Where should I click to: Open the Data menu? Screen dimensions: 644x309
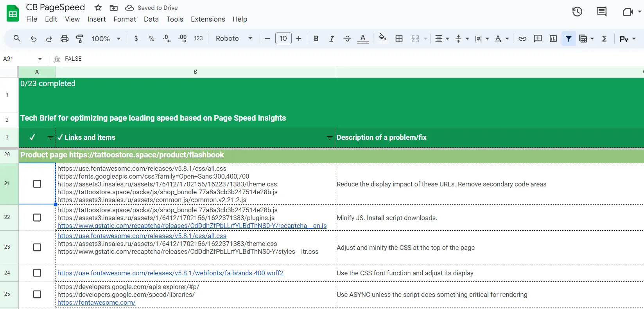point(151,19)
